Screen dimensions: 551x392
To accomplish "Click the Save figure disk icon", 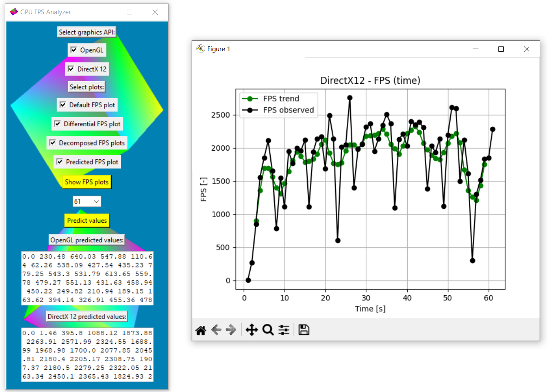I will [x=304, y=330].
